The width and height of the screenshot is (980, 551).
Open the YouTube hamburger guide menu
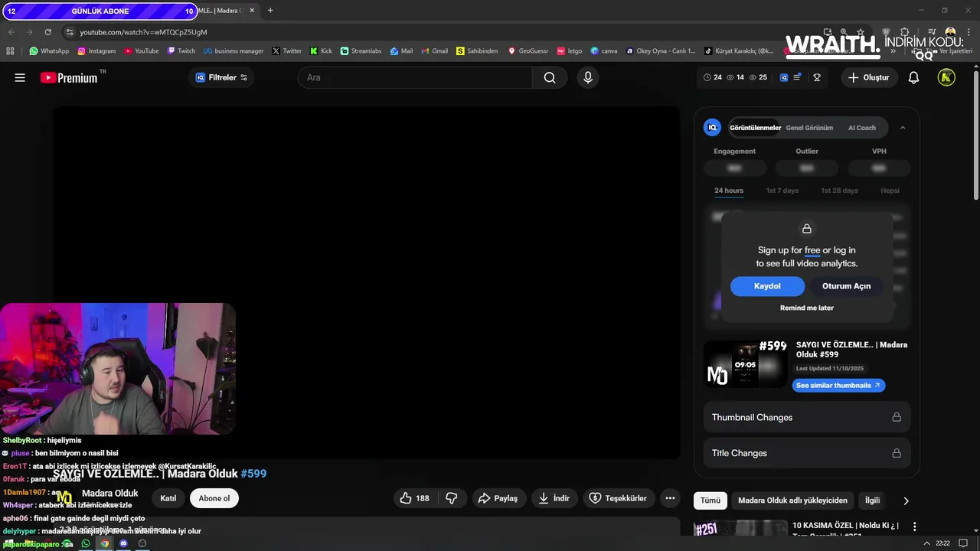[20, 77]
